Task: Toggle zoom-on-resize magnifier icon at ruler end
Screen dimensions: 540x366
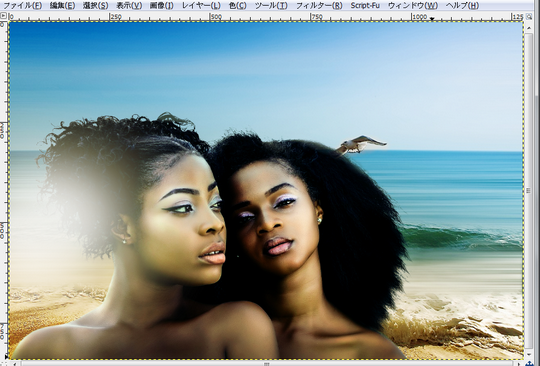Action: (529, 16)
